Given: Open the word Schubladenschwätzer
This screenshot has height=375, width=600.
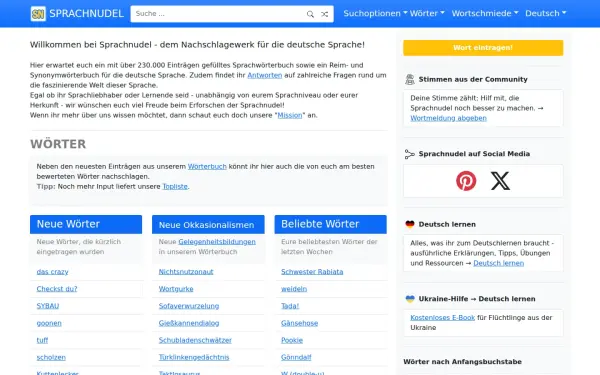Looking at the screenshot, I should tap(195, 340).
